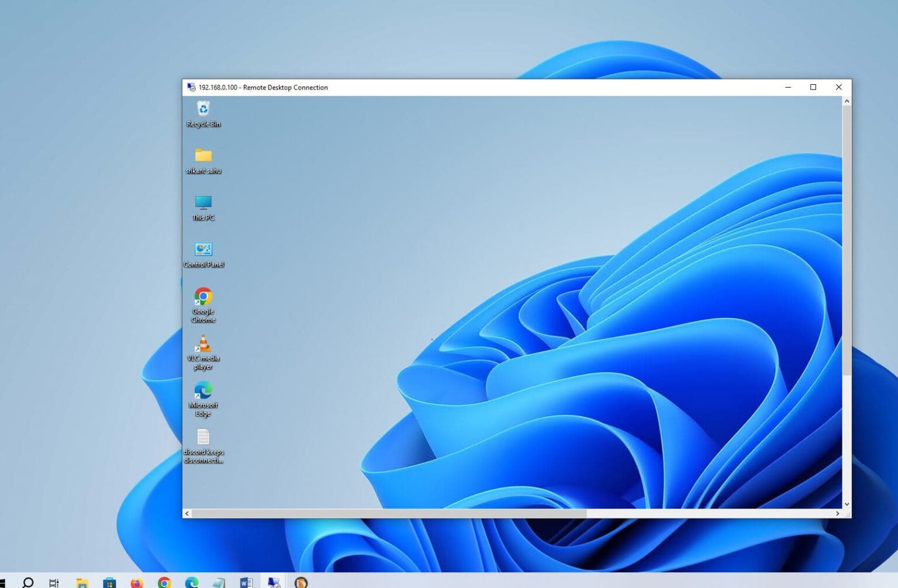Open the discord keeps disconnecting document
This screenshot has width=898, height=588.
tap(203, 438)
